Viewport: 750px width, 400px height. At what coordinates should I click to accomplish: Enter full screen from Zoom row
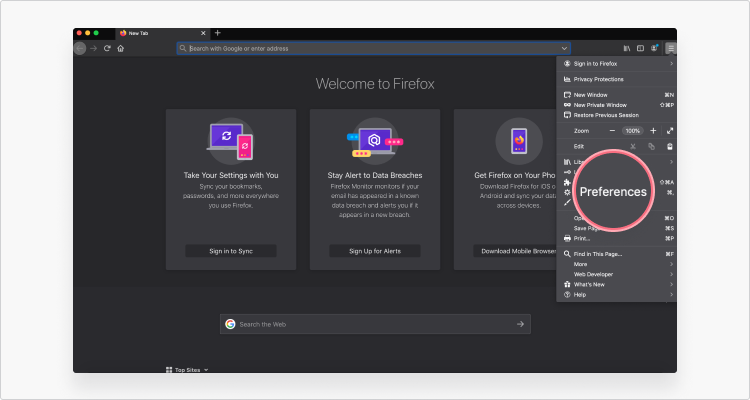(670, 131)
